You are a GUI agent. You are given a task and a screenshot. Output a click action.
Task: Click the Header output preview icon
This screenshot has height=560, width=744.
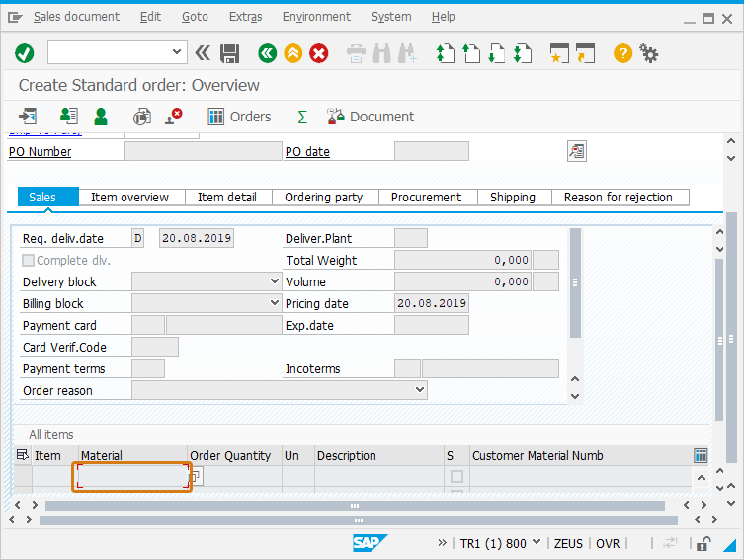coord(69,117)
